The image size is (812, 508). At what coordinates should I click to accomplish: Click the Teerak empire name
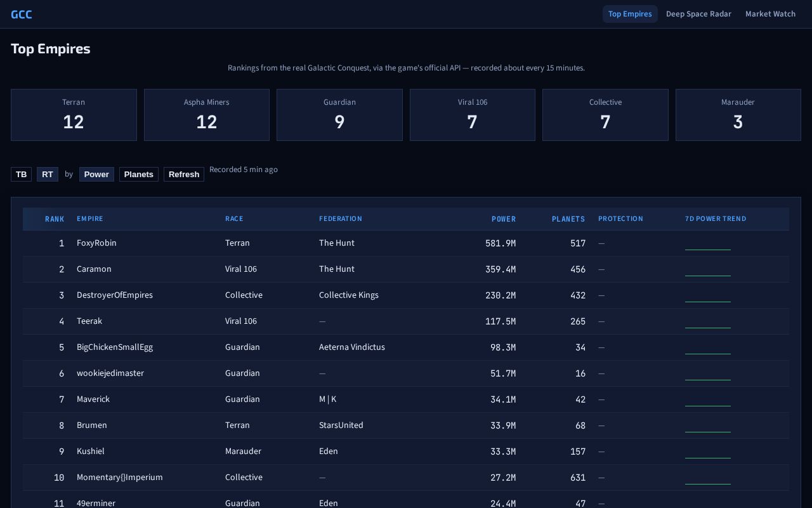pyautogui.click(x=89, y=321)
